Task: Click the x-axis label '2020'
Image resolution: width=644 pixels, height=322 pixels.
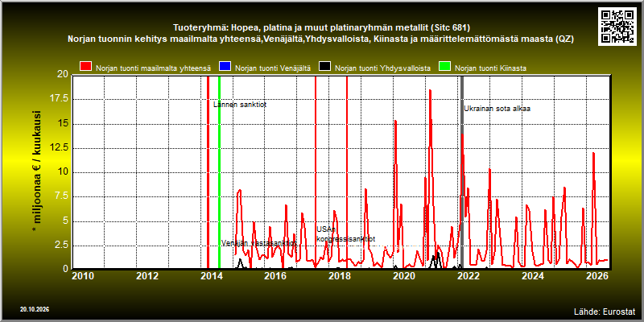Action: [404, 276]
